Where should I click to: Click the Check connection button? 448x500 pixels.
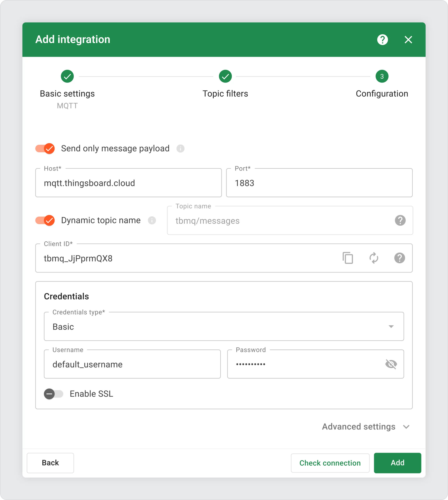click(x=330, y=463)
